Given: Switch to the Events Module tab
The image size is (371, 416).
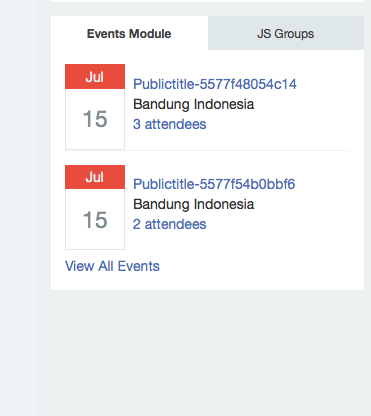Looking at the screenshot, I should pyautogui.click(x=129, y=33).
